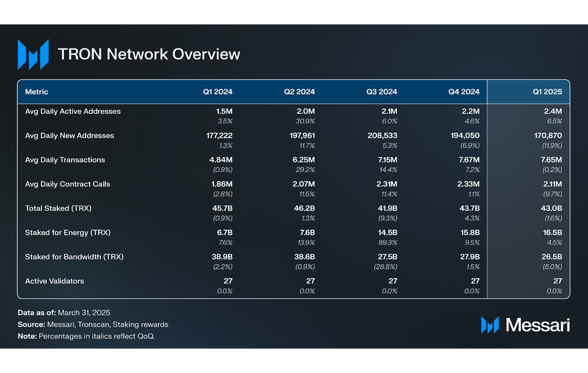Click the 'Total Staked (TRX)' row label
588x373 pixels.
[x=58, y=209]
